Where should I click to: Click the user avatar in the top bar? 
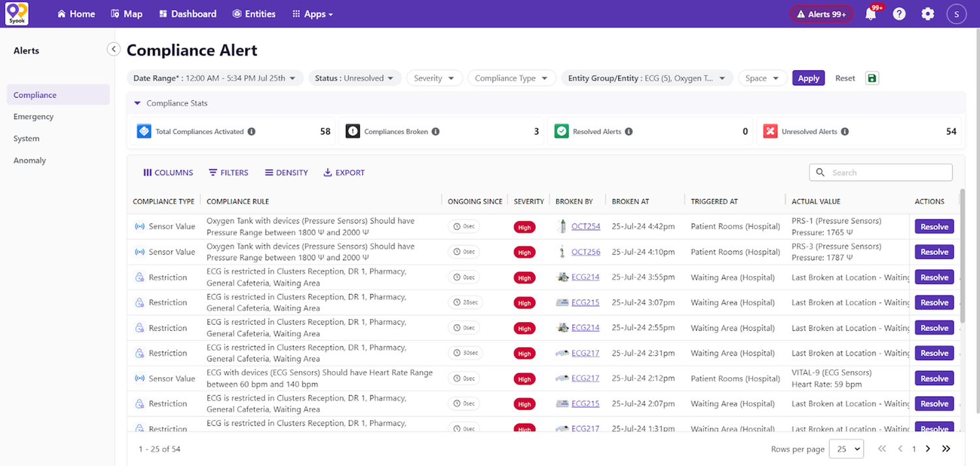tap(956, 13)
